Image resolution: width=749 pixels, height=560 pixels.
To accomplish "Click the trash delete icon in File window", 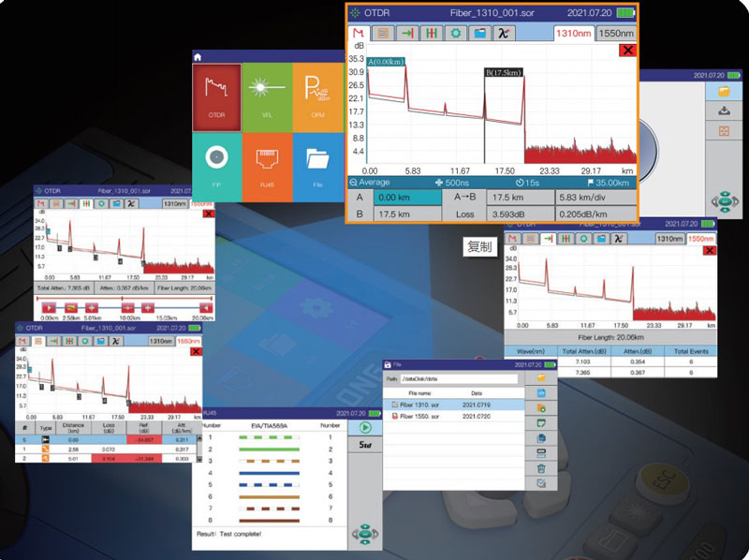I will (x=540, y=467).
